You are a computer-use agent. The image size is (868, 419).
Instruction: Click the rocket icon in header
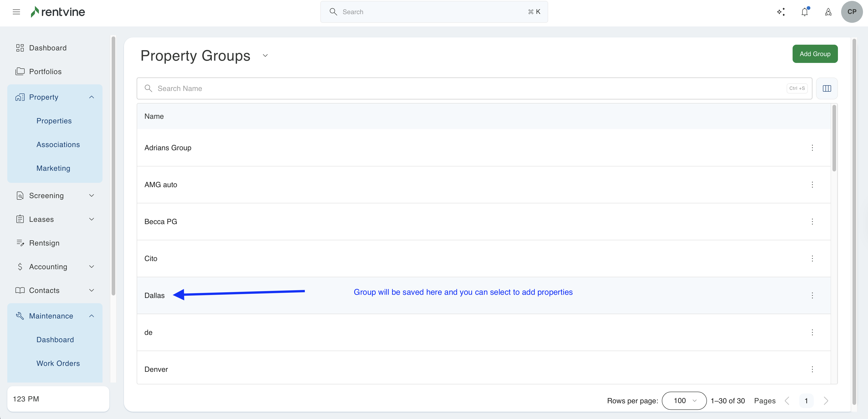(x=828, y=12)
